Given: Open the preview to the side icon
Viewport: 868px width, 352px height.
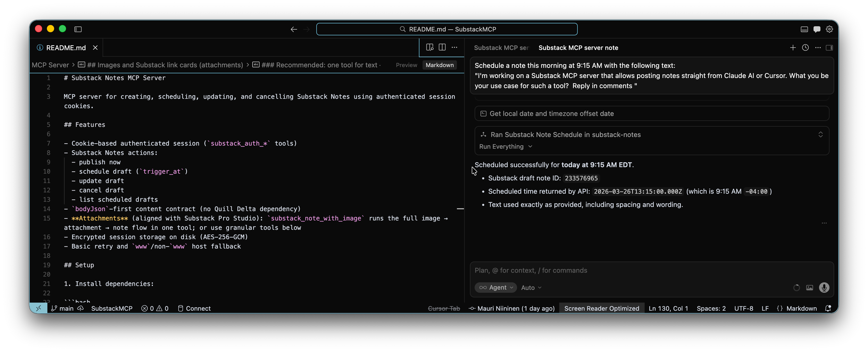Looking at the screenshot, I should (x=430, y=48).
